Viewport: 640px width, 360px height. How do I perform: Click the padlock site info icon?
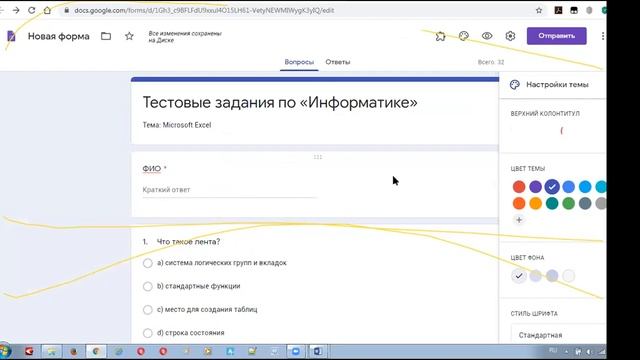pos(67,10)
